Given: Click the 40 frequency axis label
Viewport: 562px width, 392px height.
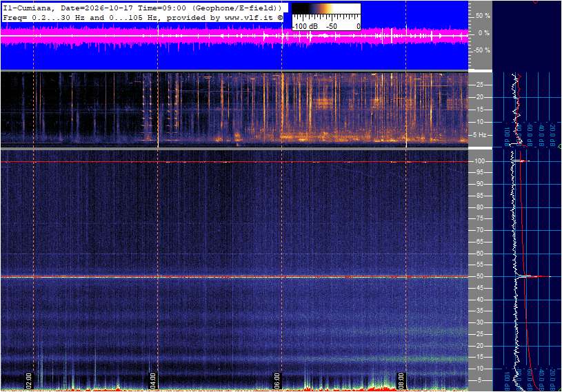Looking at the screenshot, I should click(x=479, y=300).
